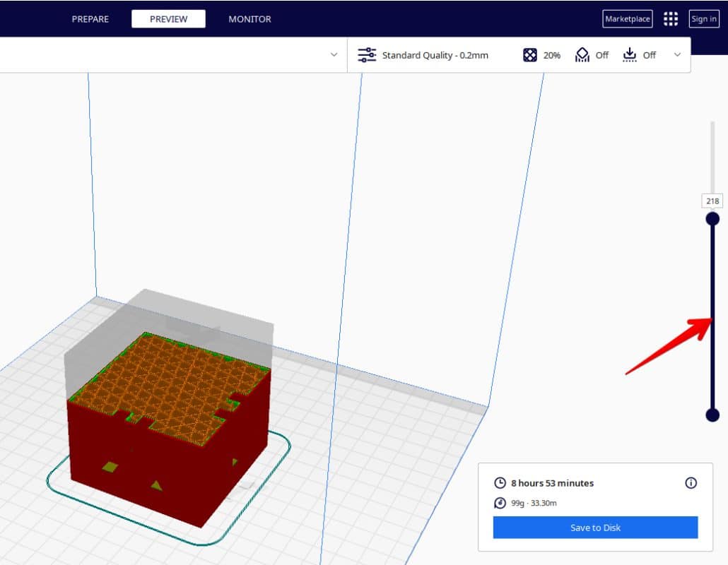Click the Sign in button
Screen dimensions: 728x565
(x=704, y=19)
